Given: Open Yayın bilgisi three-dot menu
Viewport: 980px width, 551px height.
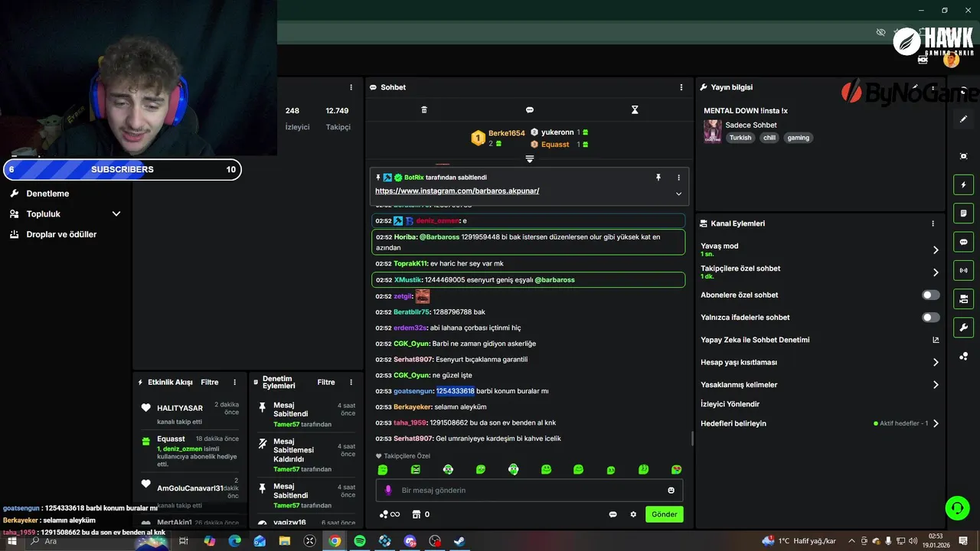Looking at the screenshot, I should 933,87.
